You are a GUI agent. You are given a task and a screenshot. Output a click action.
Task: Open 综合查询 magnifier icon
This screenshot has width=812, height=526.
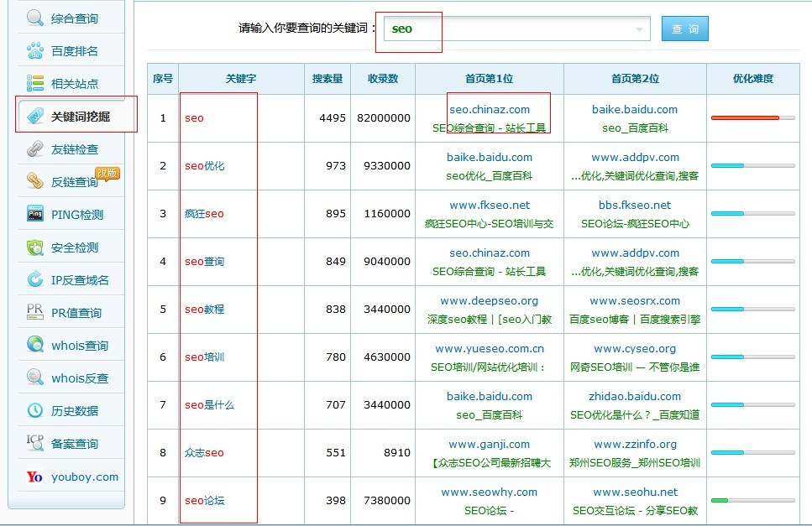[x=35, y=18]
